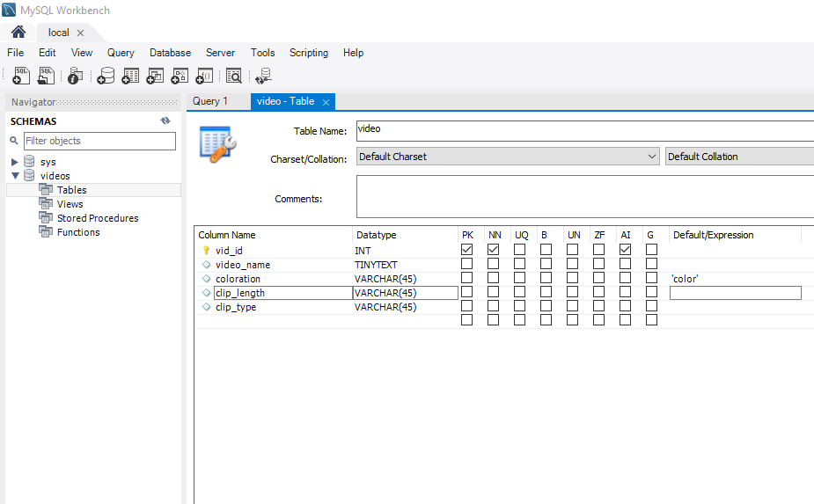Create a new SQL tab icon
The height and width of the screenshot is (504, 814).
[21, 76]
